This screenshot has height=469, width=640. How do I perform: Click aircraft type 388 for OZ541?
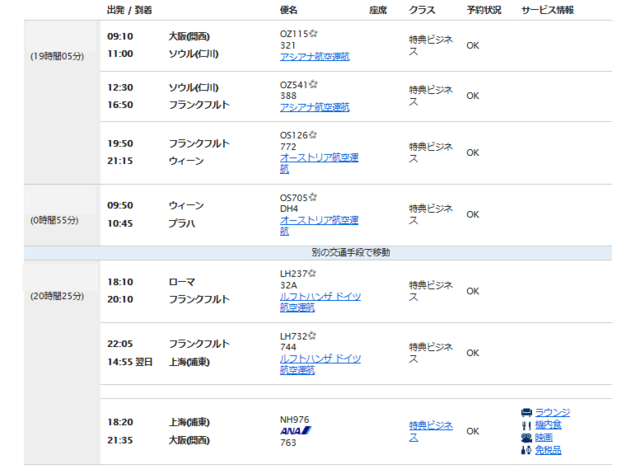[x=288, y=96]
